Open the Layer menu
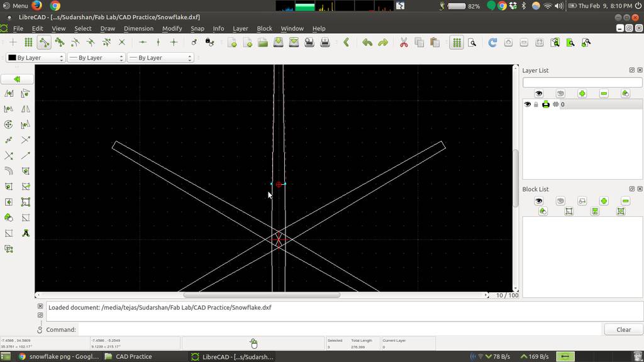The image size is (644, 362). tap(240, 28)
